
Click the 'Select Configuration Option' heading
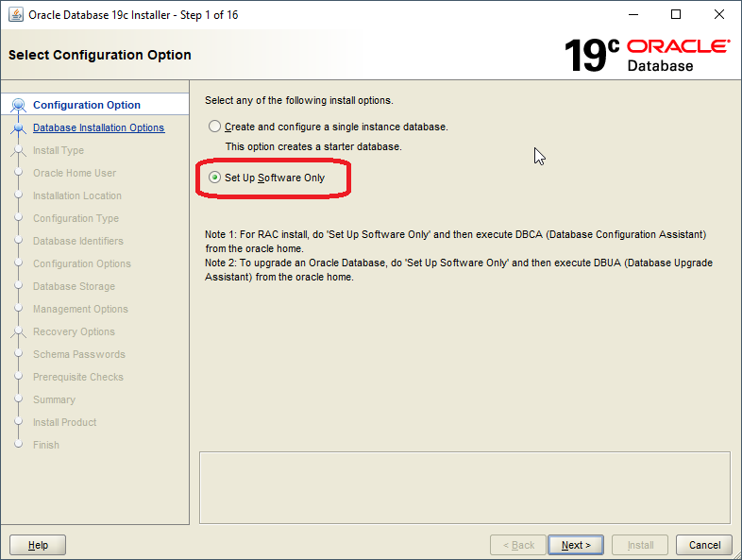[100, 55]
